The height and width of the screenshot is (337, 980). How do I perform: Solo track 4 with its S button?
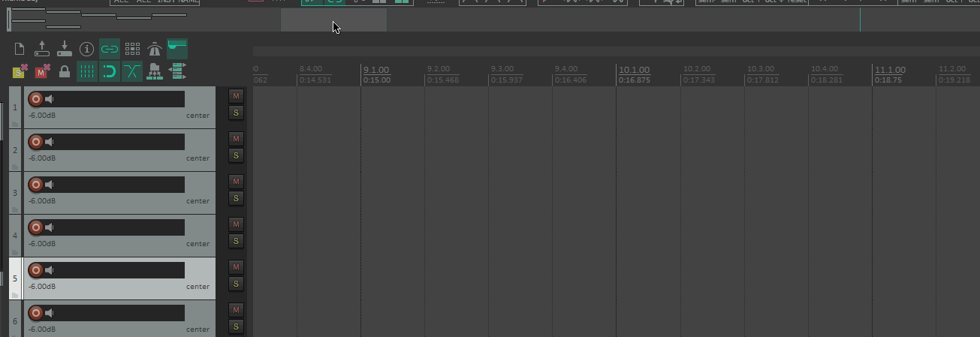point(236,241)
